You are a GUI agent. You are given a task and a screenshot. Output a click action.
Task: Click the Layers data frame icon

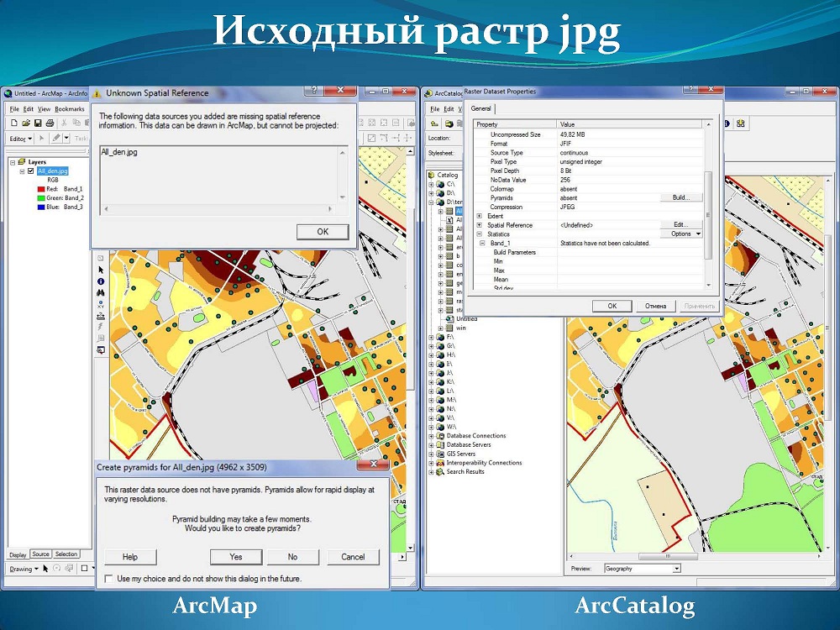[x=22, y=162]
